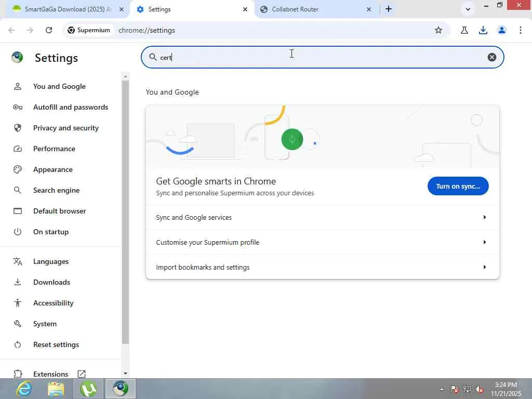Click sidebar scrollbar up arrow
This screenshot has height=399, width=532.
tap(125, 77)
